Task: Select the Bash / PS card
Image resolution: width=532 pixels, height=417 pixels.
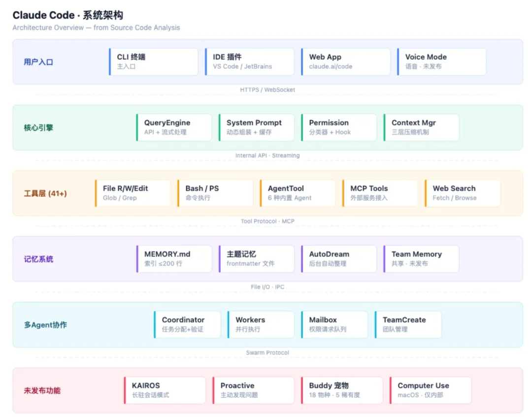Action: pyautogui.click(x=215, y=193)
